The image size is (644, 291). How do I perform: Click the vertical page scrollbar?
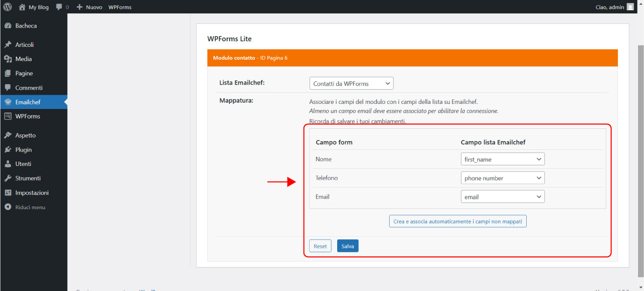640,138
